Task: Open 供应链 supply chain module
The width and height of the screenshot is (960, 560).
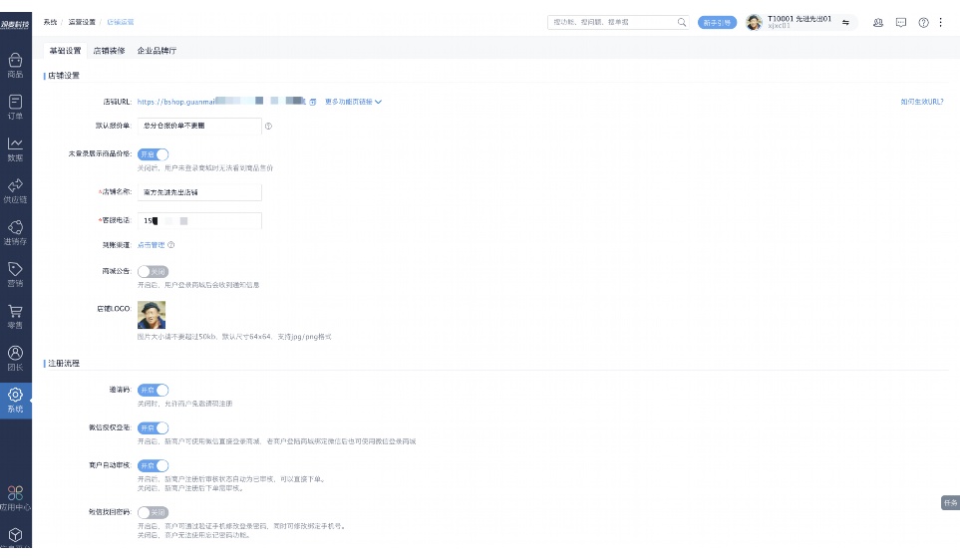Action: (15, 190)
